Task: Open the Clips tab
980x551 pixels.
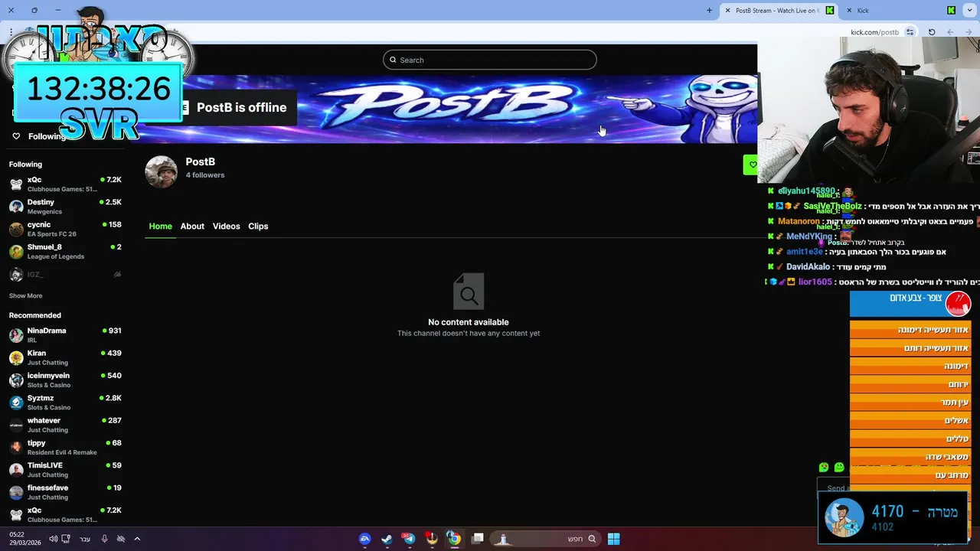Action: tap(258, 227)
